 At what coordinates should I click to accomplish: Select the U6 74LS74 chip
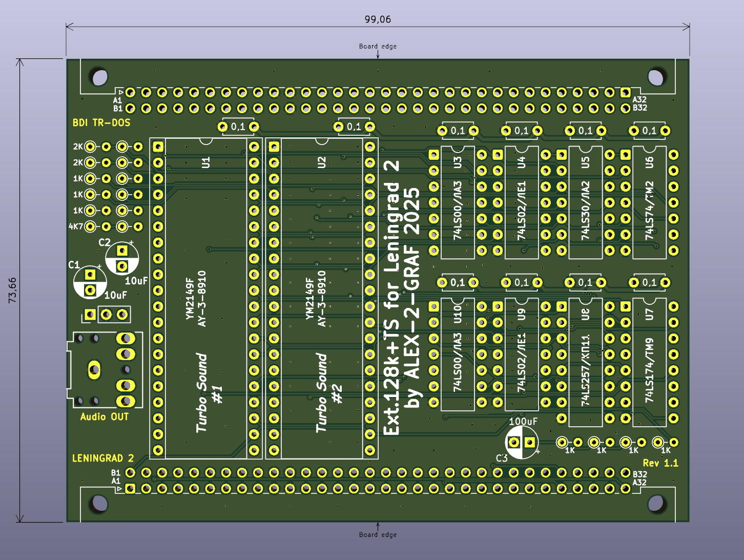point(649,202)
